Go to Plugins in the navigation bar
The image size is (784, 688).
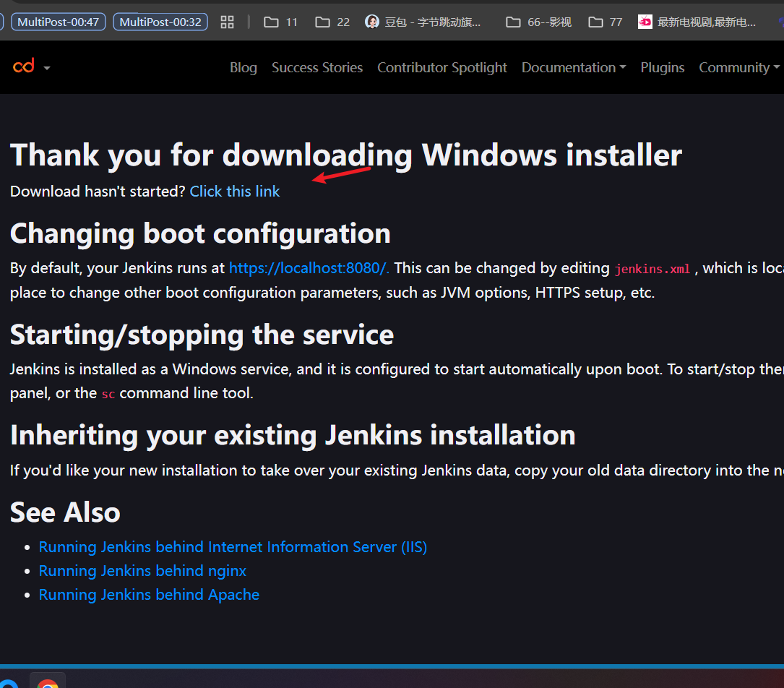point(662,67)
